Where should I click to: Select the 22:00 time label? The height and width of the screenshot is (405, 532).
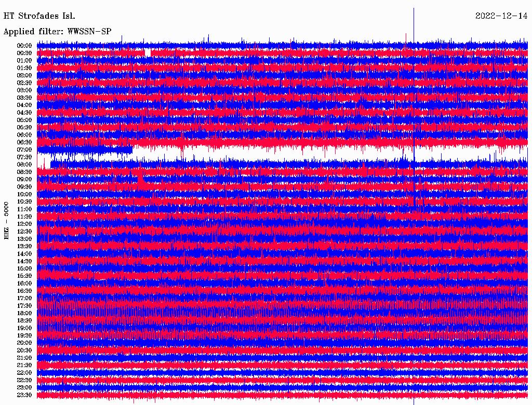click(x=24, y=373)
